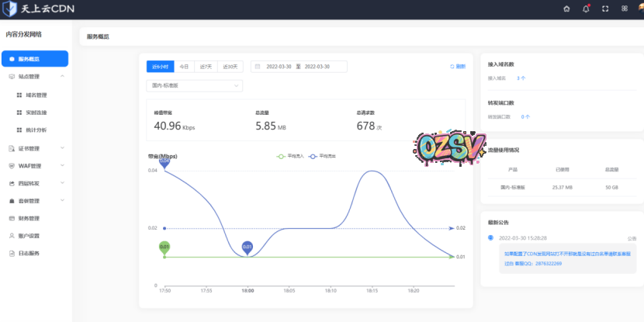Viewport: 644px width, 322px height.
Task: Click the calendar icon in date range
Action: click(258, 67)
